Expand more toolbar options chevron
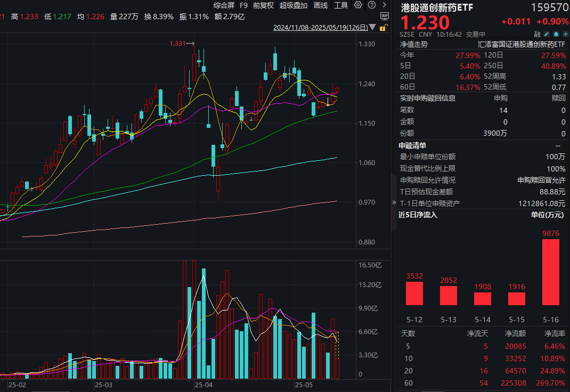This screenshot has height=392, width=570. point(383,5)
